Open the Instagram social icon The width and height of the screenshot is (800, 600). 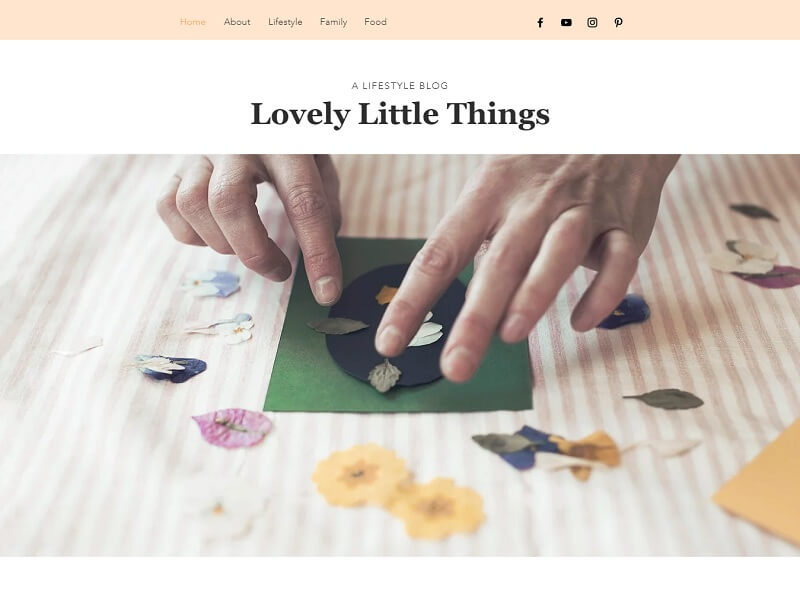[x=592, y=22]
